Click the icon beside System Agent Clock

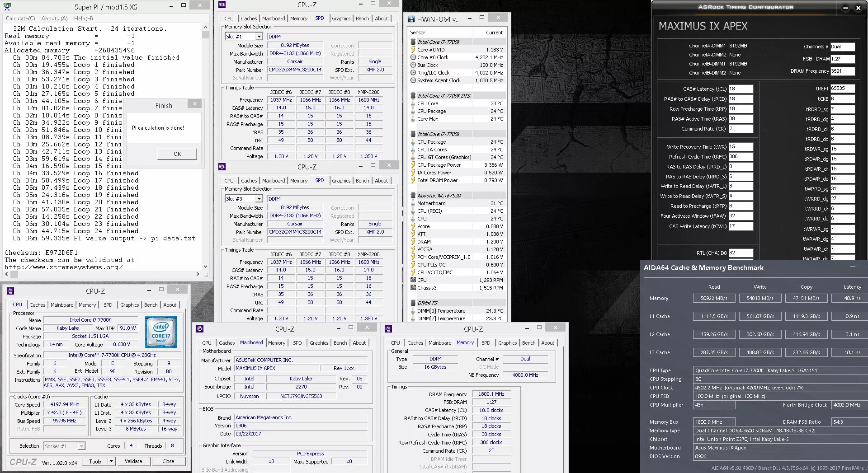tap(413, 80)
